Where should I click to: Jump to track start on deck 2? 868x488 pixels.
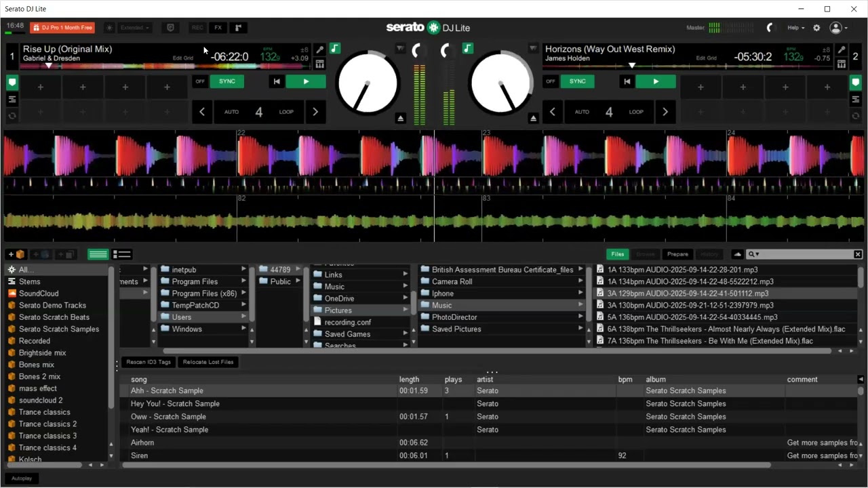click(627, 81)
